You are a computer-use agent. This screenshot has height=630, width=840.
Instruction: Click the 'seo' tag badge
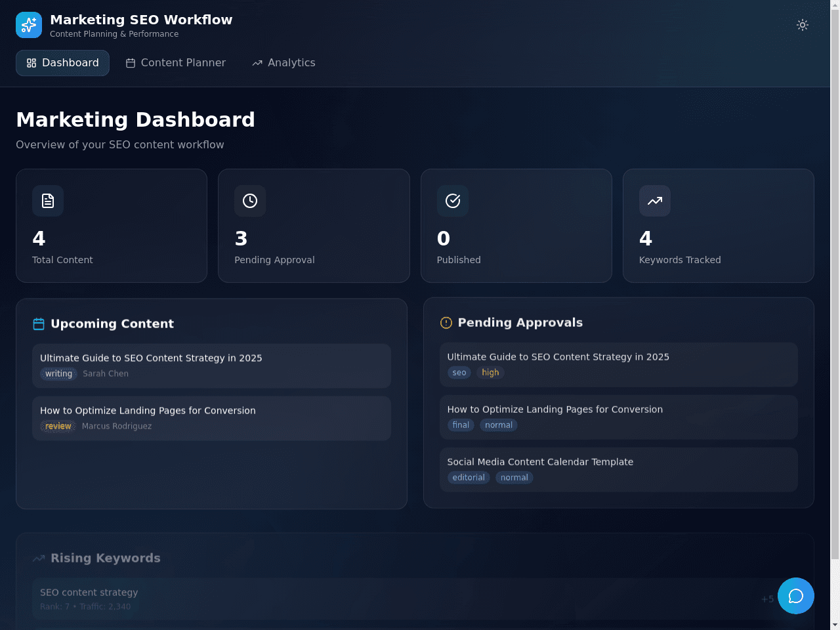point(459,373)
